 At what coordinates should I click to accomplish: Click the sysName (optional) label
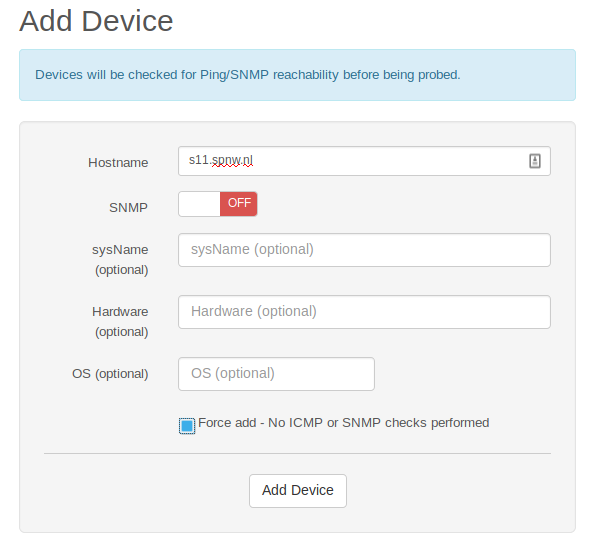[120, 260]
